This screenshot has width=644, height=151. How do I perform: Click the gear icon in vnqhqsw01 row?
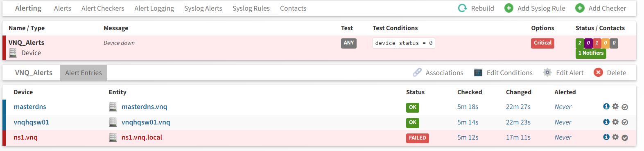(x=615, y=122)
